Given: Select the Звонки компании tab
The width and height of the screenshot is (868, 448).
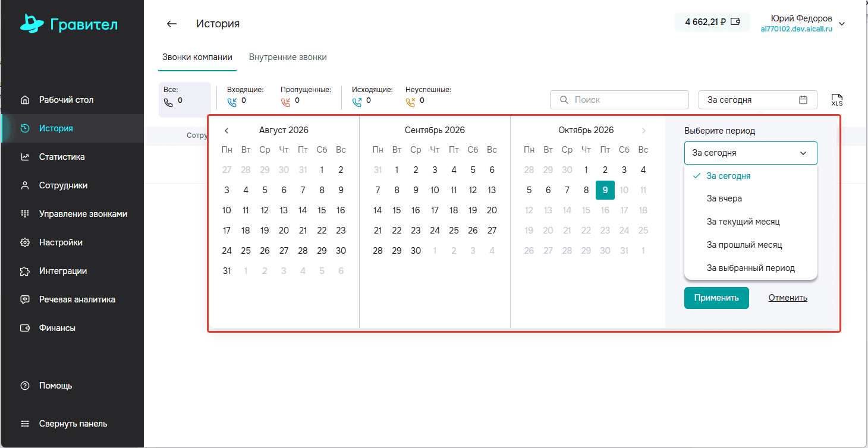Looking at the screenshot, I should click(197, 57).
